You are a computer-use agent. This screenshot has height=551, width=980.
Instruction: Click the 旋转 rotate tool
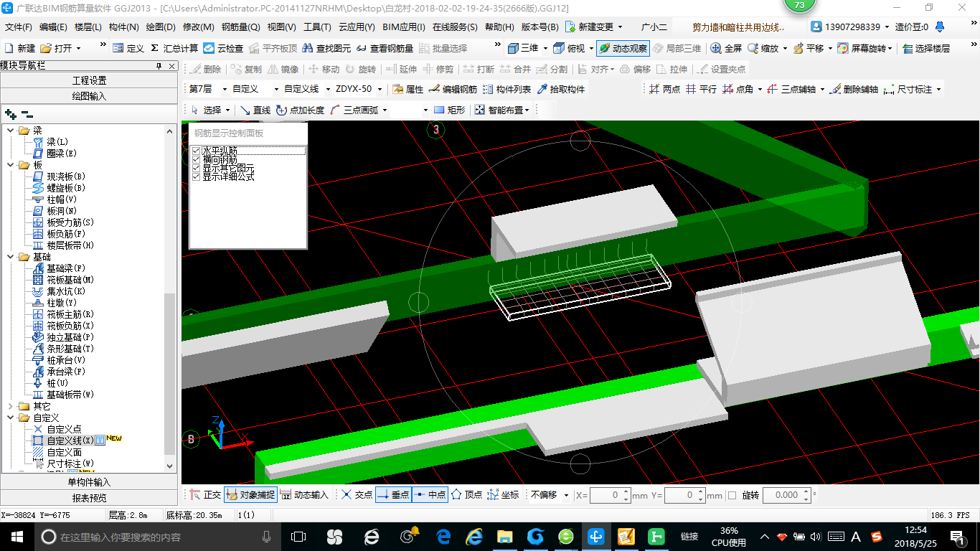(360, 70)
